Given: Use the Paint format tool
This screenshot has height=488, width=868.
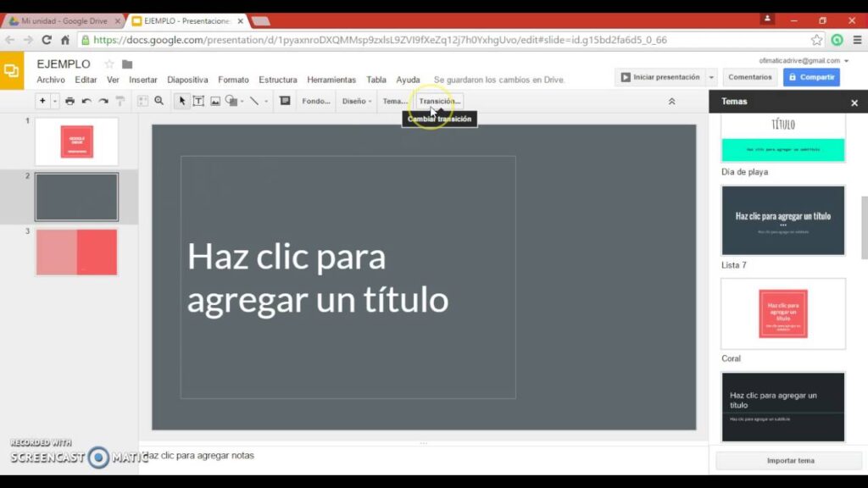Looking at the screenshot, I should [x=120, y=101].
